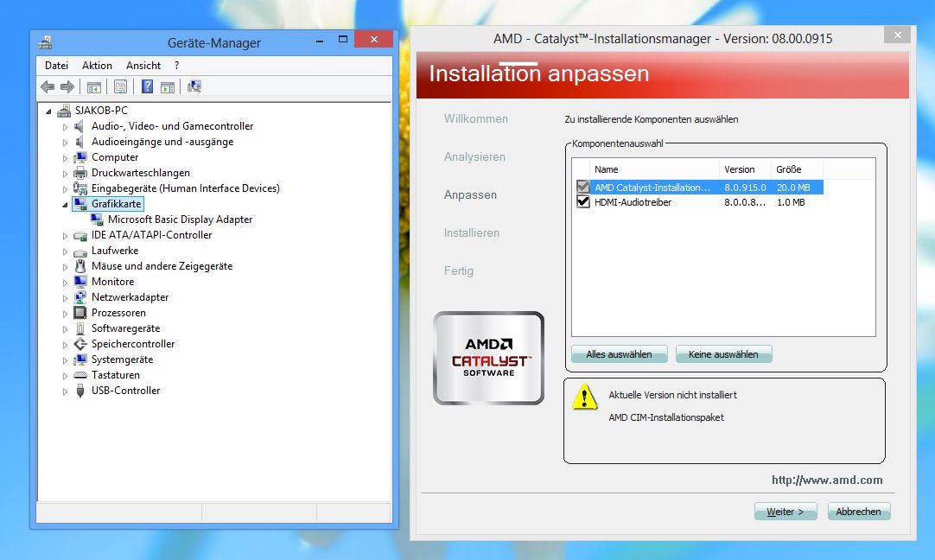935x560 pixels.
Task: Open the Aktion menu
Action: pos(97,66)
